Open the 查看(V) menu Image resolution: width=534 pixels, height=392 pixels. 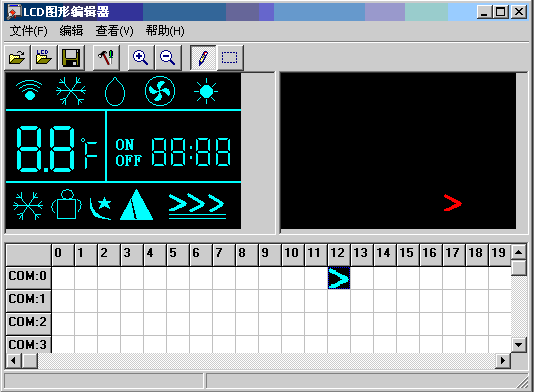(114, 31)
